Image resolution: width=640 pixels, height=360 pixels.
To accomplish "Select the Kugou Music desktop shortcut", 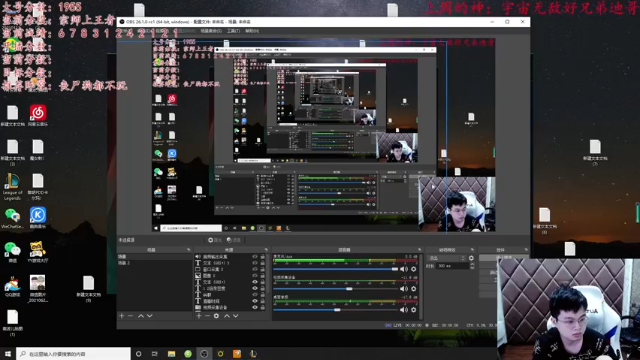I will (38, 218).
